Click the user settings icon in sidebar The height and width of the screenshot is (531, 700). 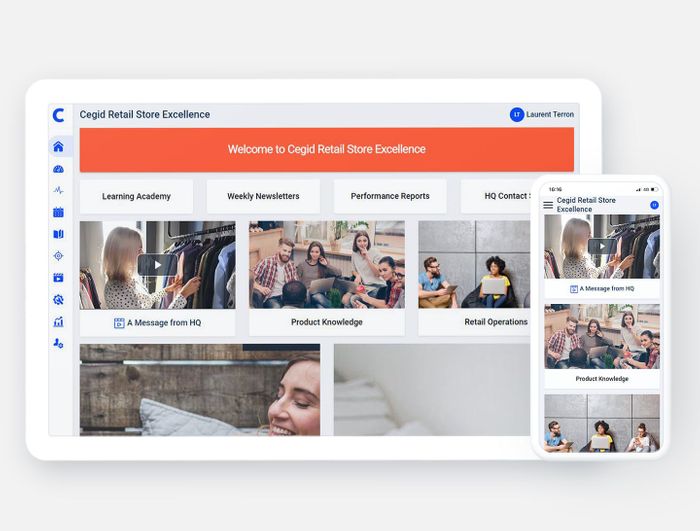point(58,344)
